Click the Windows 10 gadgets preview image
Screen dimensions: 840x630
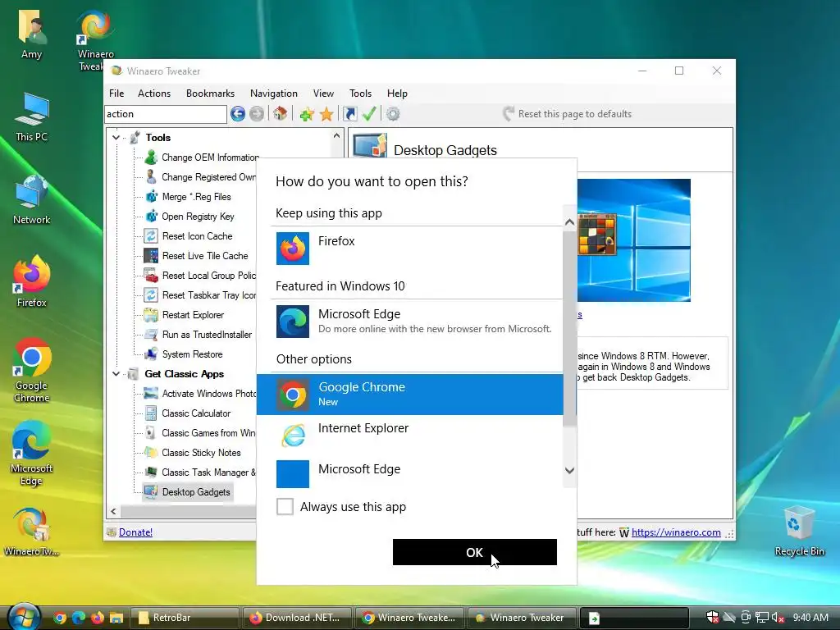(x=634, y=240)
